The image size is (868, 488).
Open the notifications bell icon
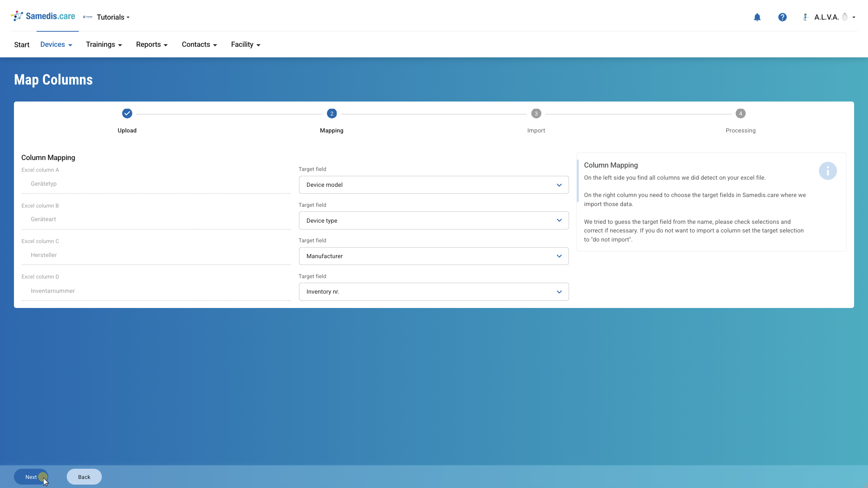click(757, 17)
